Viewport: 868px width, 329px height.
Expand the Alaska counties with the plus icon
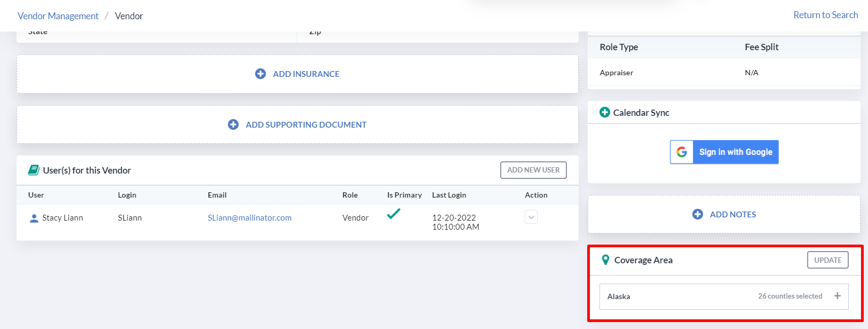[x=838, y=296]
